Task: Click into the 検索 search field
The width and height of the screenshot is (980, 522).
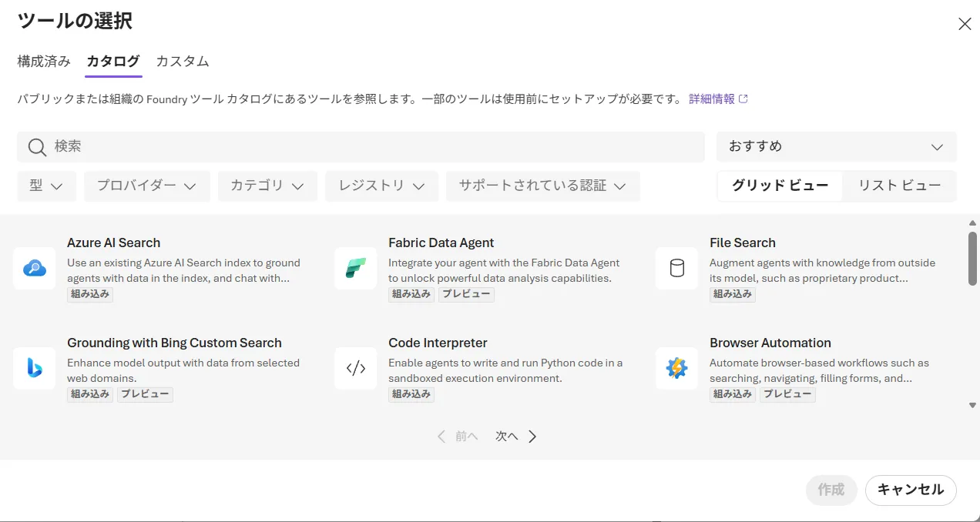Action: coord(361,146)
